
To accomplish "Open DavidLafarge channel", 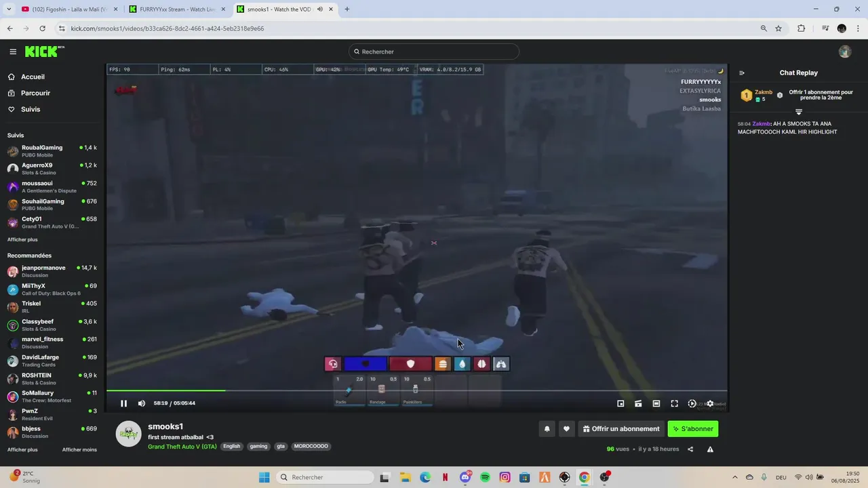I will click(x=52, y=360).
